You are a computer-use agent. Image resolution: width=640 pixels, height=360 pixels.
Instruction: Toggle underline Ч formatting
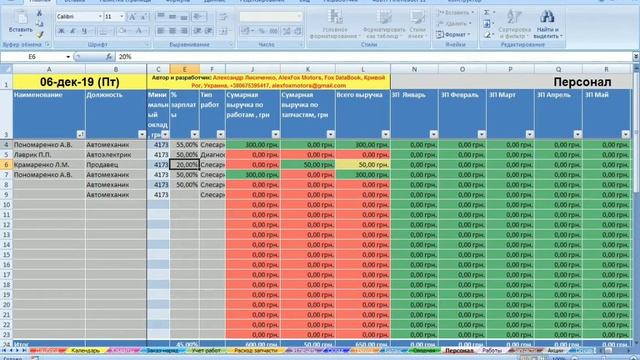click(x=84, y=31)
